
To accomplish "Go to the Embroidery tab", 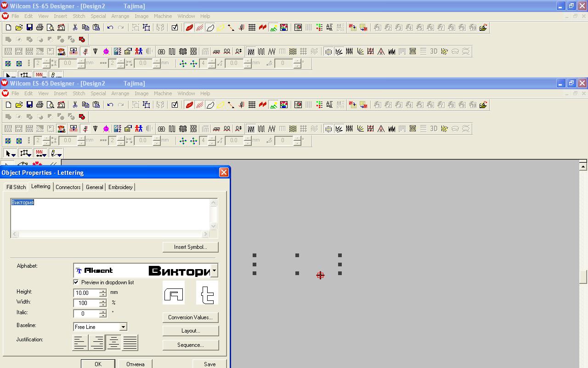I will point(120,187).
